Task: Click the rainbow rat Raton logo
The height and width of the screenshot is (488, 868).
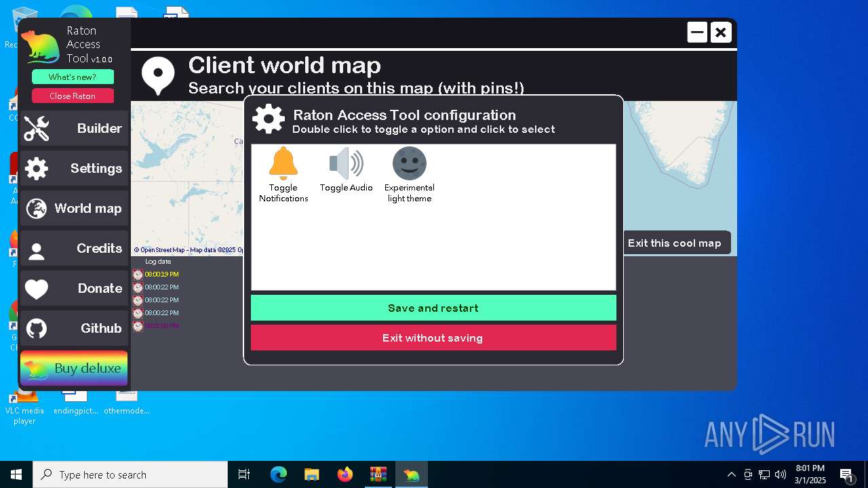Action: [41, 47]
